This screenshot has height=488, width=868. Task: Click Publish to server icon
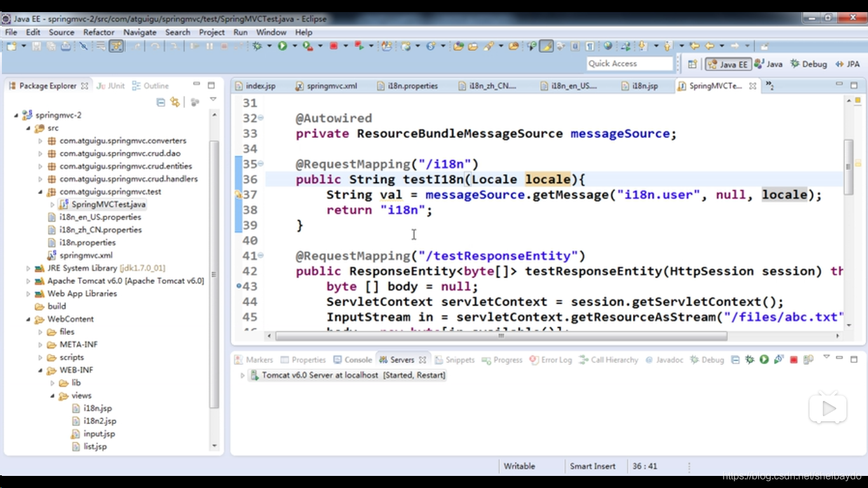pyautogui.click(x=808, y=360)
